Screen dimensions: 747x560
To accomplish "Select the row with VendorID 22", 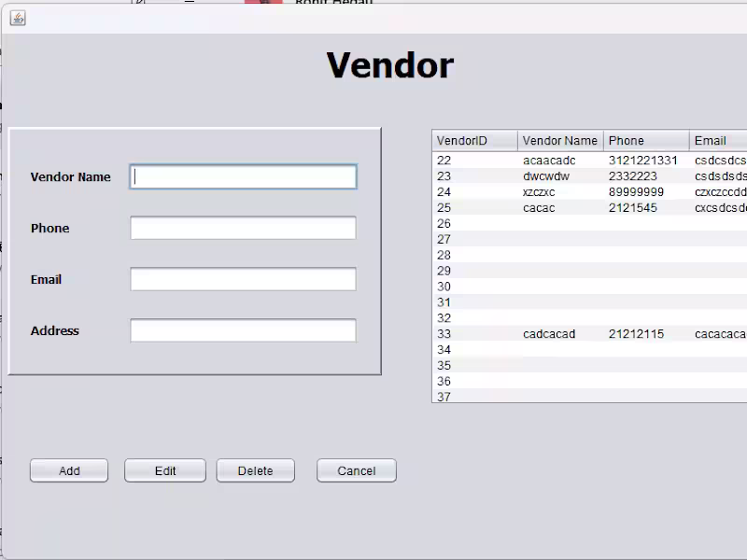I will [x=590, y=161].
